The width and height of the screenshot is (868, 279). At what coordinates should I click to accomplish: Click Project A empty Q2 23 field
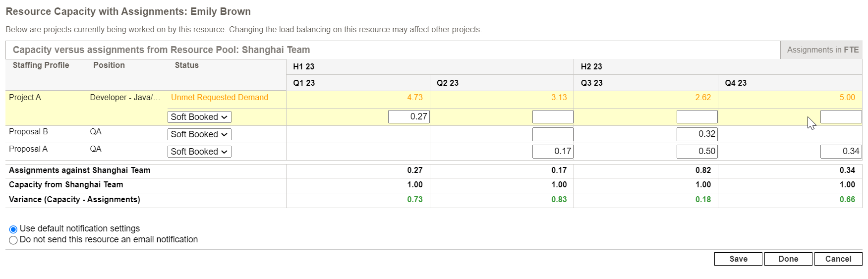pyautogui.click(x=552, y=116)
